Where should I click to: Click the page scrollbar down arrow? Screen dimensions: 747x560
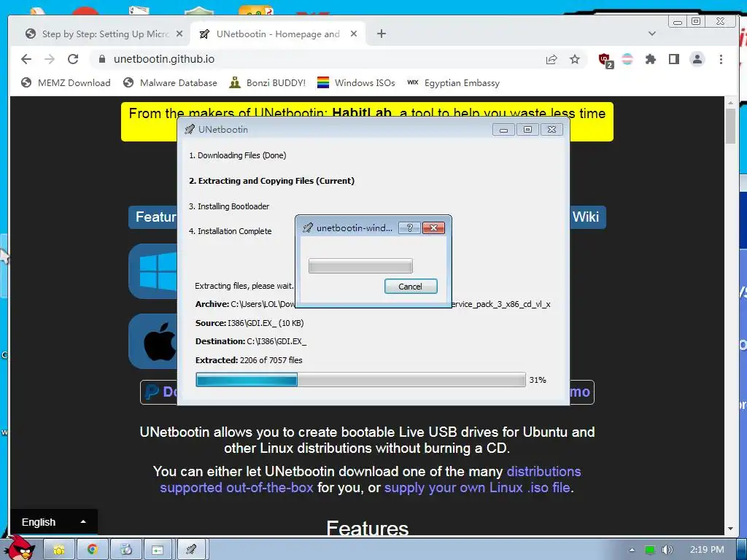[730, 529]
